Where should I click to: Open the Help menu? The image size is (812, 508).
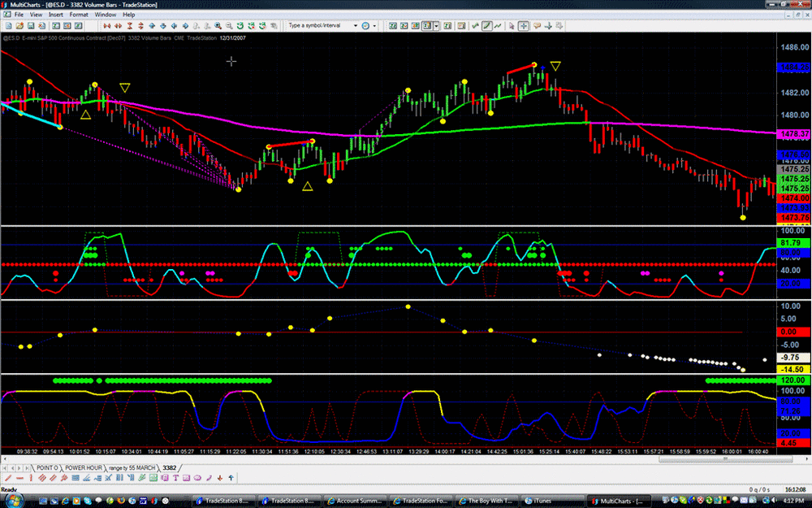[128, 15]
